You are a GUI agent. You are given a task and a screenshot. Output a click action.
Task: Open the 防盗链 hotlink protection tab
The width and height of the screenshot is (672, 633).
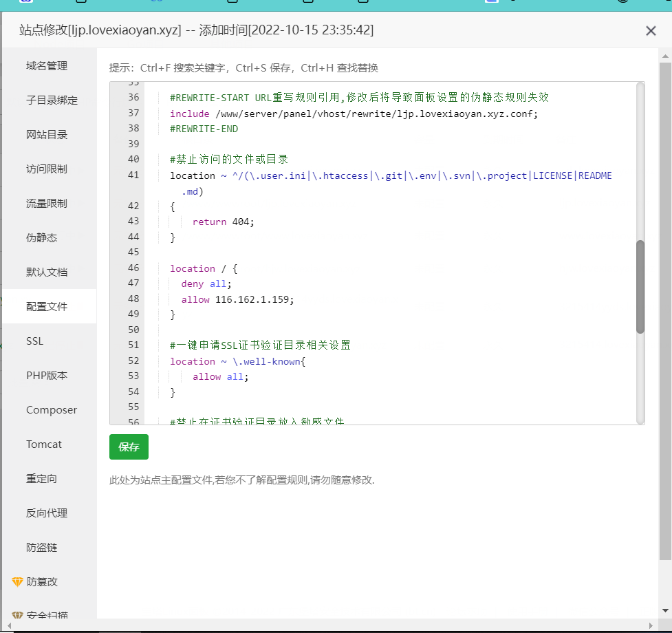[41, 548]
